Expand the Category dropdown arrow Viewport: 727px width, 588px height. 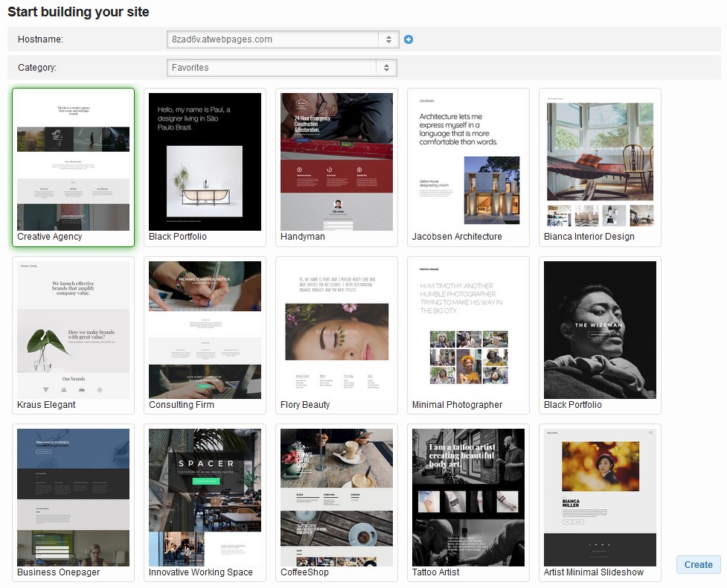click(x=385, y=68)
